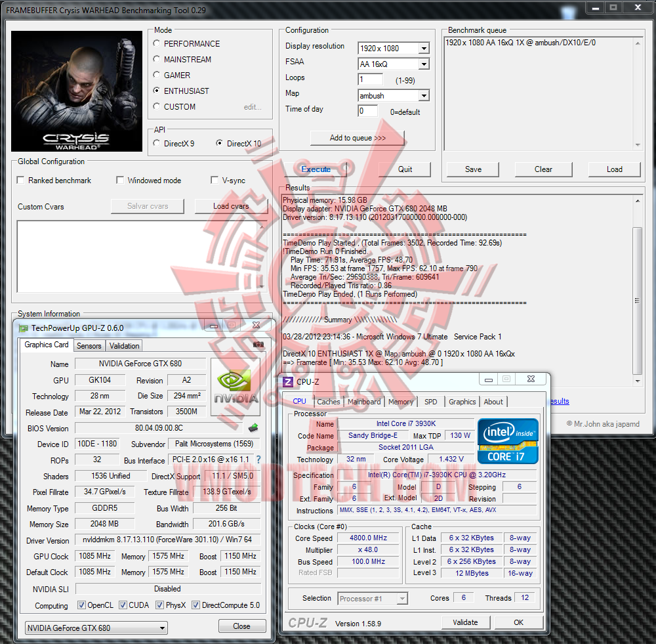Image resolution: width=656 pixels, height=644 pixels.
Task: Click the Quit button
Action: 405,169
